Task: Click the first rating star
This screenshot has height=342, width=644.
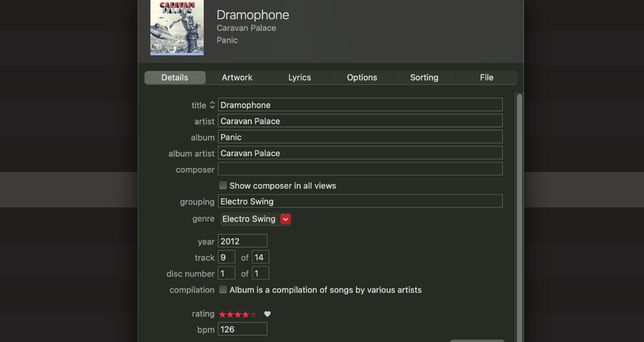Action: click(x=222, y=314)
